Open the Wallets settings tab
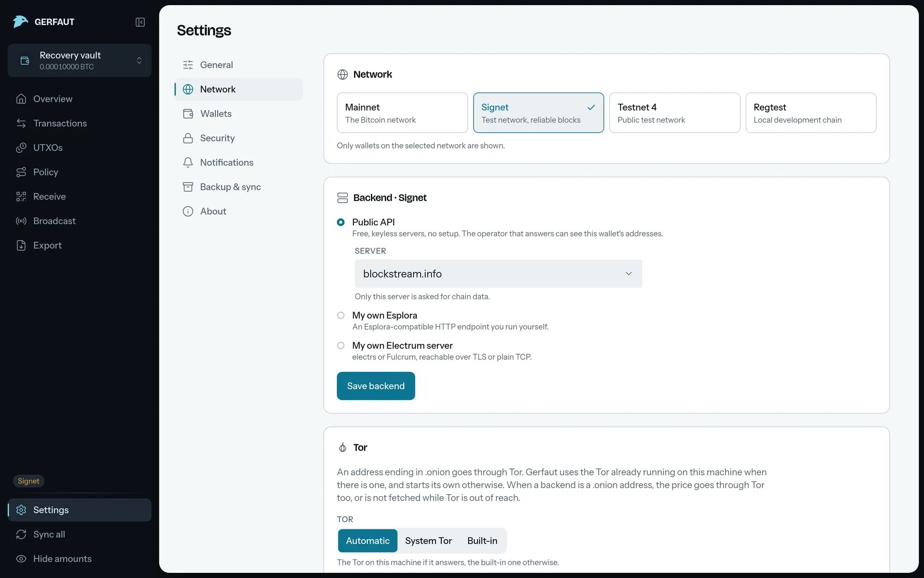Image resolution: width=924 pixels, height=578 pixels. [x=238, y=114]
